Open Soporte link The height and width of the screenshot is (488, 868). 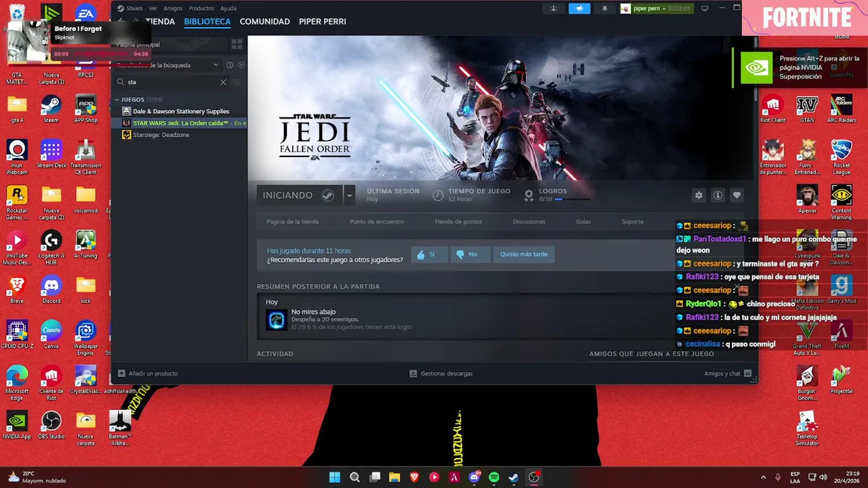click(633, 222)
